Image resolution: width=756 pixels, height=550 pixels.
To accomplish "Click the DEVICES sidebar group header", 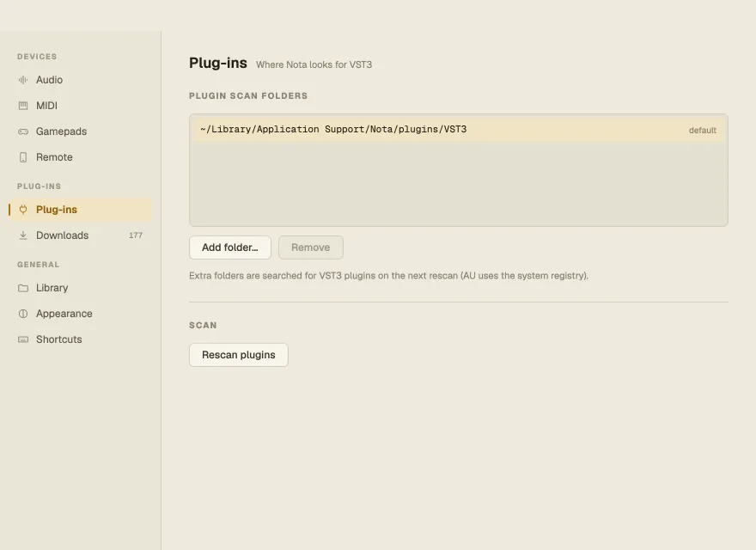I will click(x=37, y=57).
